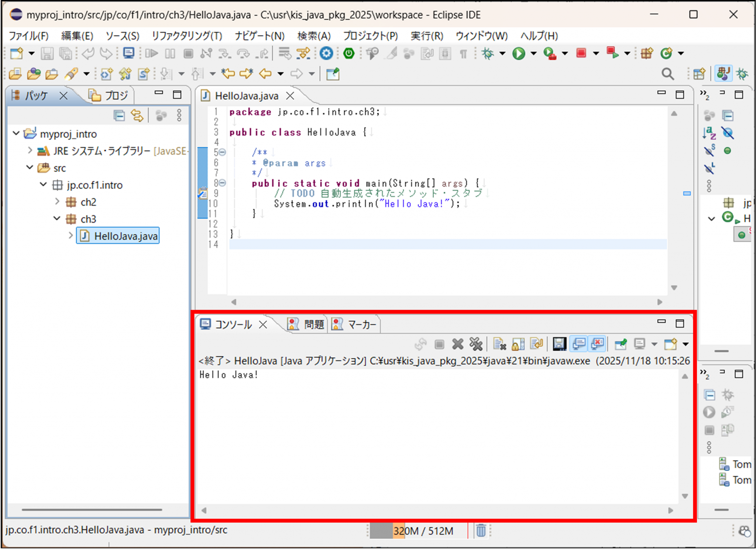The height and width of the screenshot is (554, 756).
Task: Toggle alphabetical sort in Outline view
Action: (x=709, y=133)
